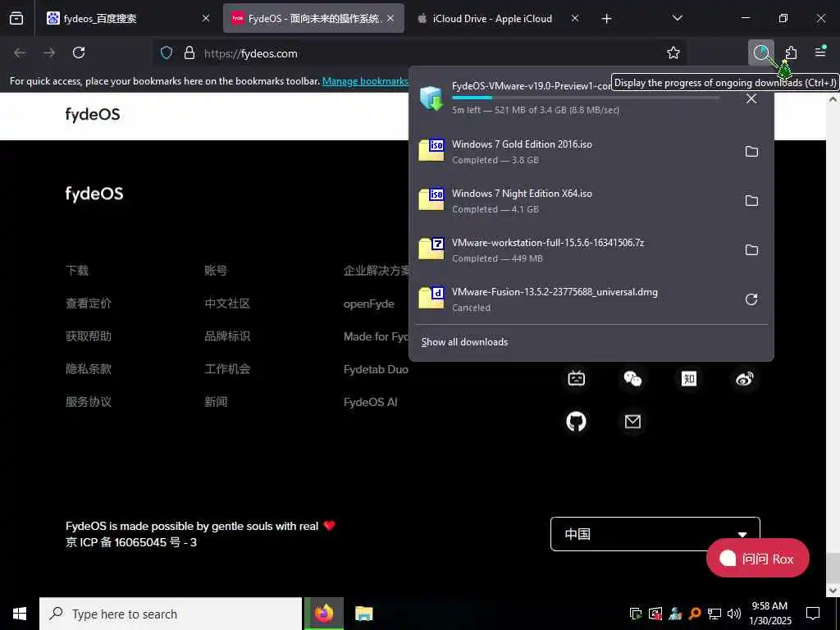The image size is (840, 630).
Task: Open the email envelope icon
Action: 632,422
